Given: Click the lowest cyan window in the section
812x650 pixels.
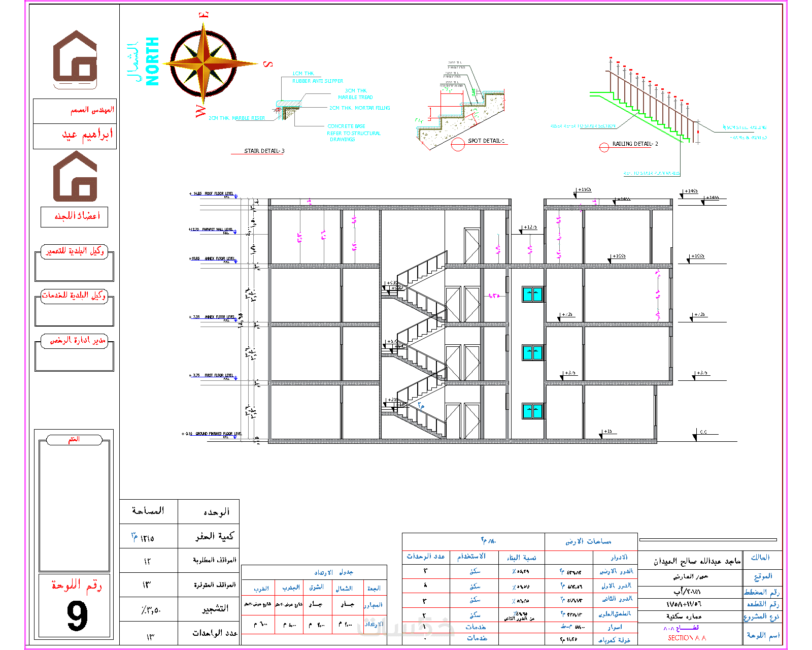Looking at the screenshot, I should click(x=533, y=411).
